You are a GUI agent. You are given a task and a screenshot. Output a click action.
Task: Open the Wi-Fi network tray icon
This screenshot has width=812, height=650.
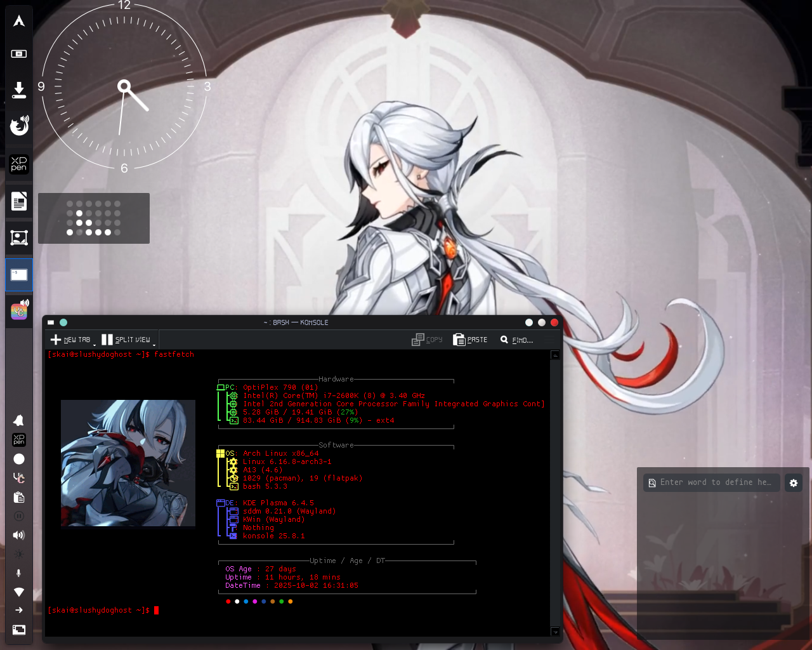tap(19, 592)
